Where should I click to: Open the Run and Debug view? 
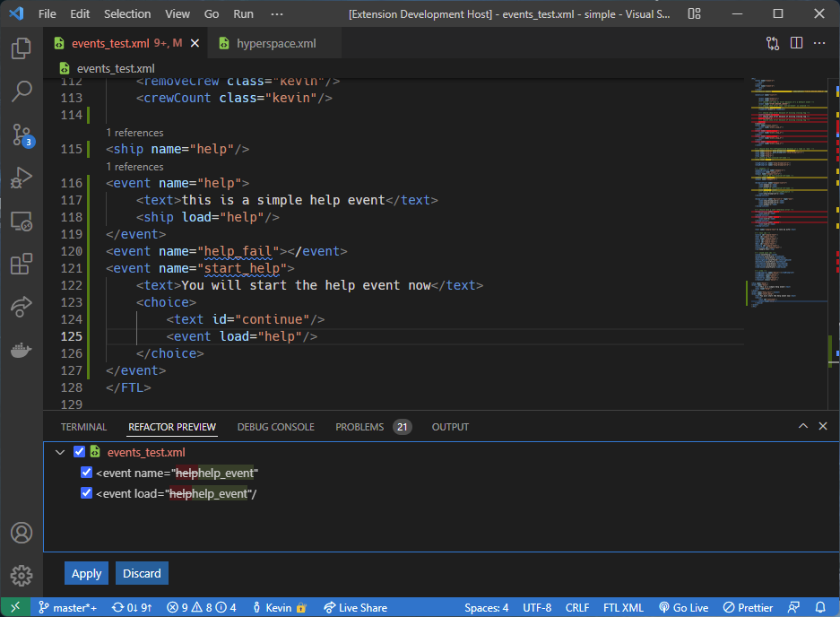coord(22,178)
